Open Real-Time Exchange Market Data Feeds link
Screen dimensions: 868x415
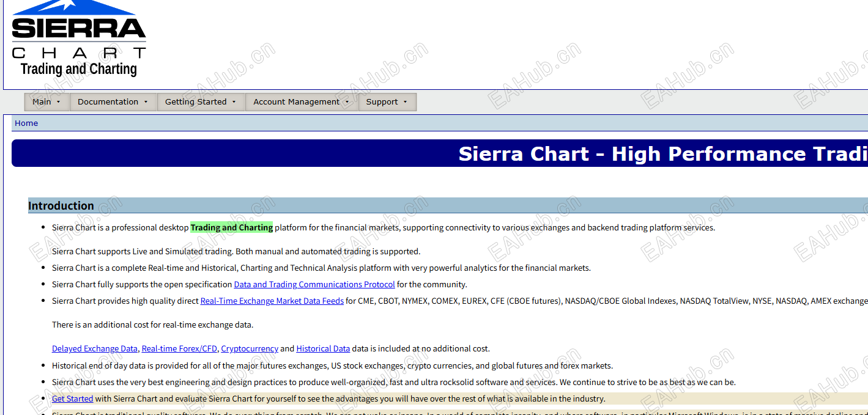point(272,301)
